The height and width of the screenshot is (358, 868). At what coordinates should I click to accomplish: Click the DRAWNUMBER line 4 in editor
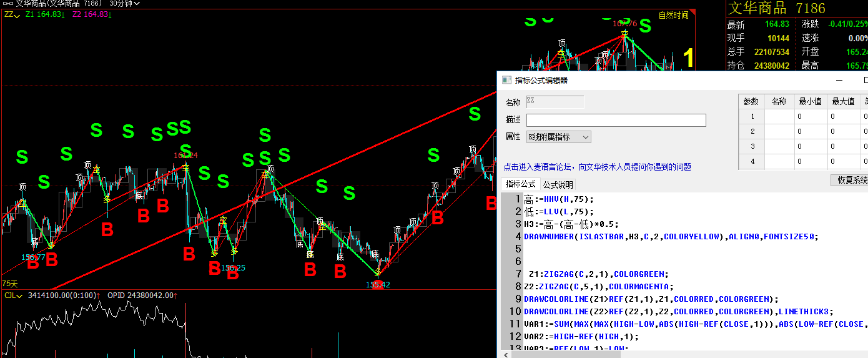(x=671, y=237)
